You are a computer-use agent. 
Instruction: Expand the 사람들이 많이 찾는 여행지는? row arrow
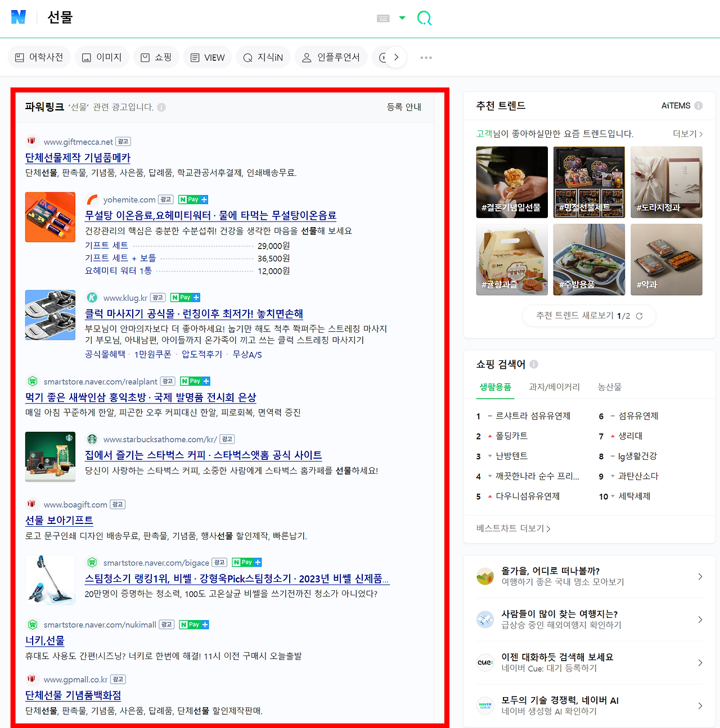pos(700,620)
